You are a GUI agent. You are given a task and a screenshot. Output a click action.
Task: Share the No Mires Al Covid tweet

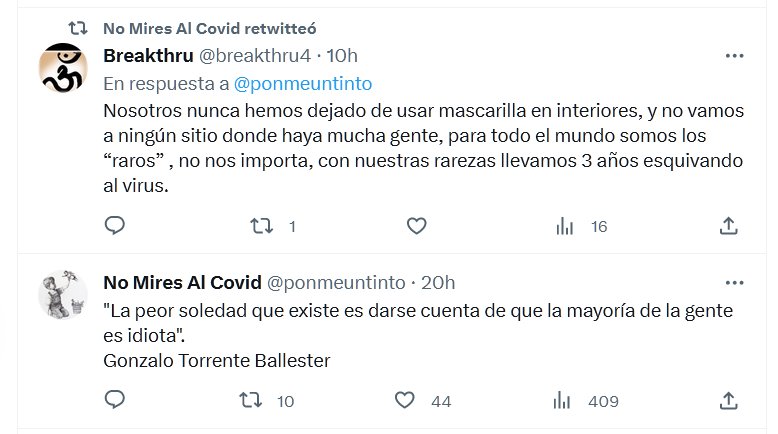click(729, 401)
